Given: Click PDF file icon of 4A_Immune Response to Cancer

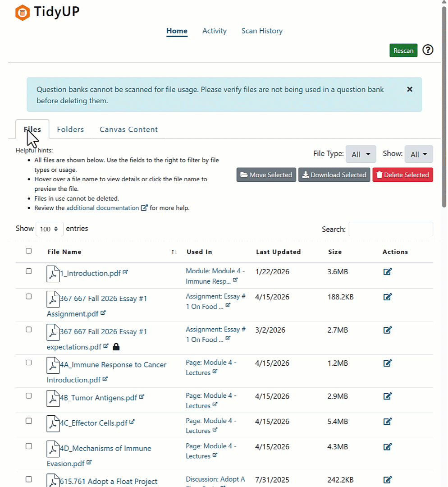Looking at the screenshot, I should [x=53, y=365].
